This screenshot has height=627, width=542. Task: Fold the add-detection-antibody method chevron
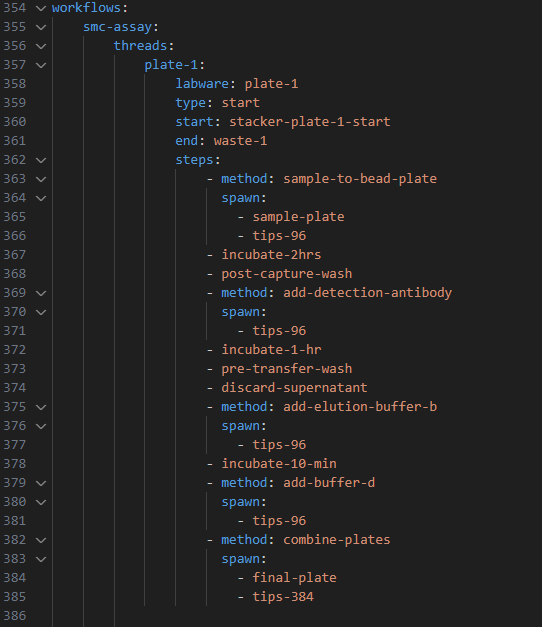[x=41, y=293]
